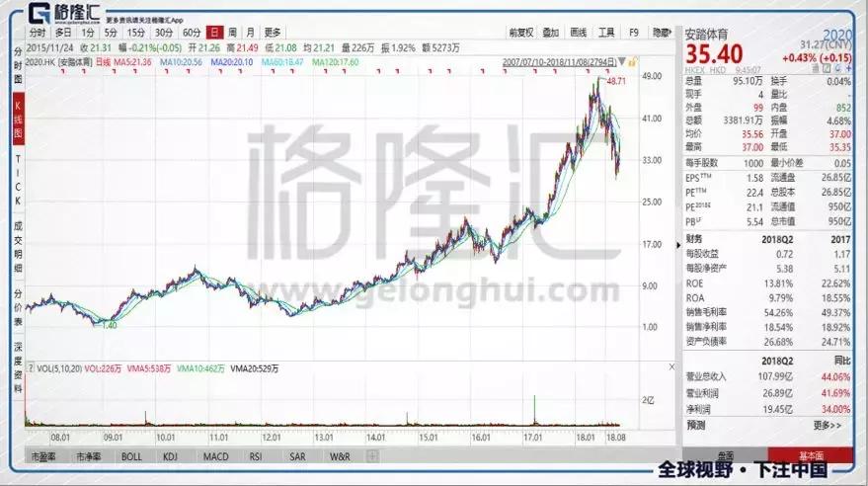The width and height of the screenshot is (868, 486).
Task: Click the 营业总收入 107.99亿 value
Action: [775, 377]
